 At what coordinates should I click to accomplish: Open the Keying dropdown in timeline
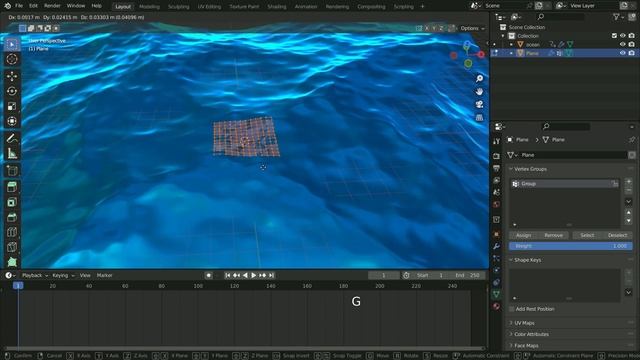point(63,276)
